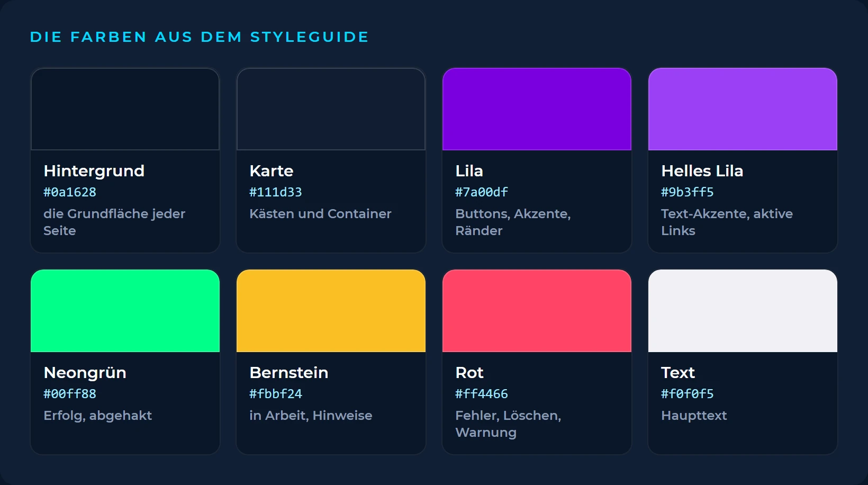Select the Helles Lila light purple swatch

(743, 109)
